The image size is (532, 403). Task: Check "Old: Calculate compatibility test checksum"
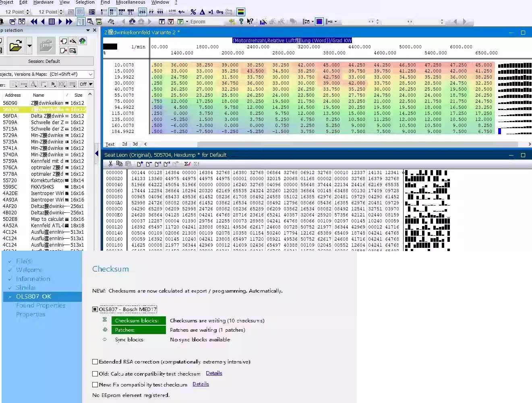pos(95,373)
